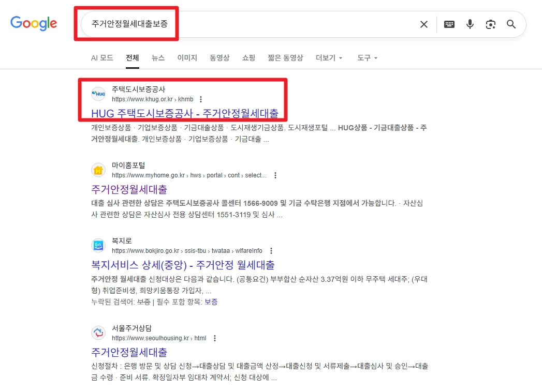Open the three-dot menu next to 주택도시보증공사
The width and height of the screenshot is (542, 392).
click(x=200, y=99)
